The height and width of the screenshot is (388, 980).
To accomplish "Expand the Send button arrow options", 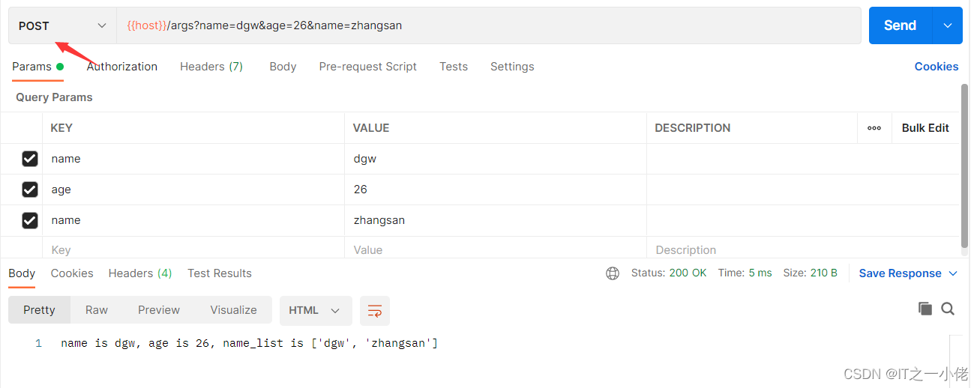I will pyautogui.click(x=947, y=25).
